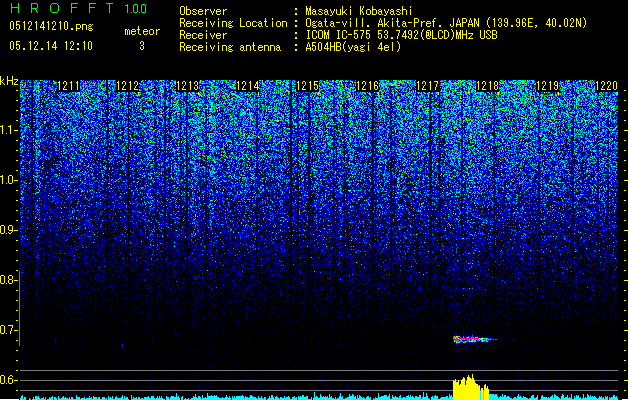Click observer name Masayuki Kobayashi
The image size is (629, 400).
359,11
